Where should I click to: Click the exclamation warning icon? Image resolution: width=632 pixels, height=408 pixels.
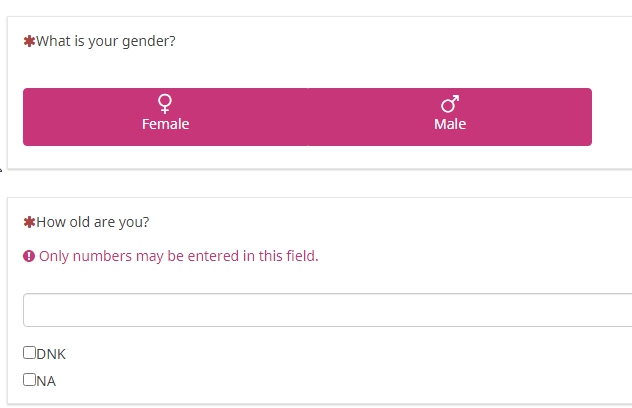tap(29, 256)
